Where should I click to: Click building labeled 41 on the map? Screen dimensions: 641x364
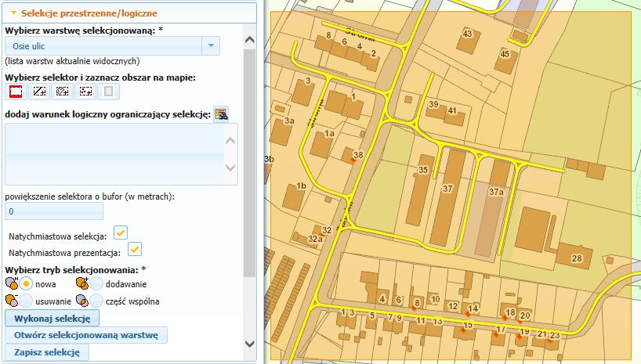(x=454, y=117)
